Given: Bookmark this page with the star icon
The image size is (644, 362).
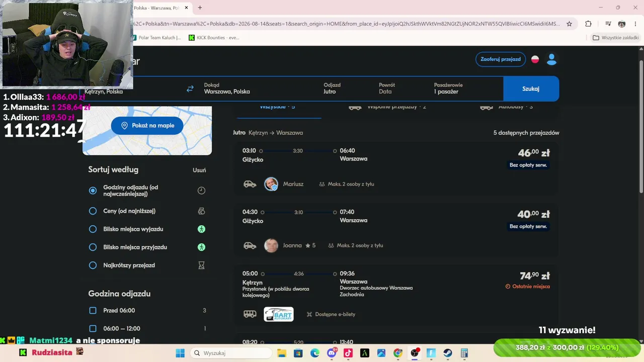Looking at the screenshot, I should pyautogui.click(x=569, y=24).
